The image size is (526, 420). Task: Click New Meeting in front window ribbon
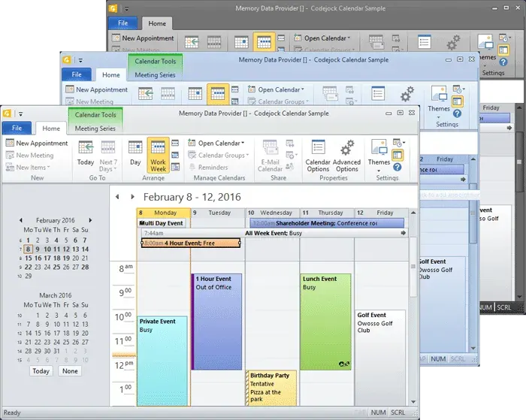click(x=30, y=156)
